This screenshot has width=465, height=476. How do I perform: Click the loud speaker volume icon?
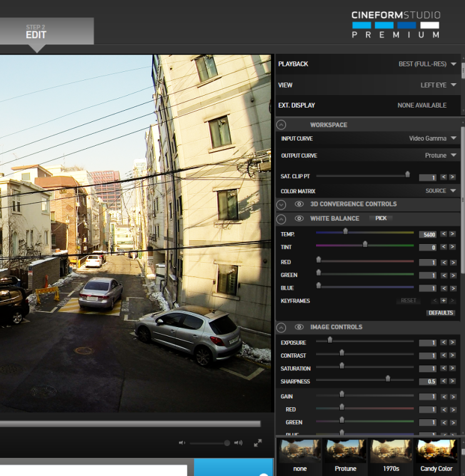click(x=238, y=443)
